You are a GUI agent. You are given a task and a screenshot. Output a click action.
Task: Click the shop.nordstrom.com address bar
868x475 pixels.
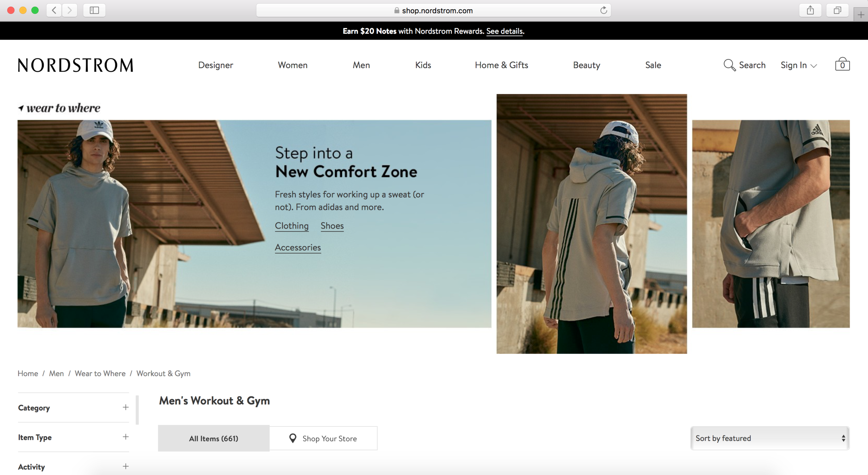433,10
